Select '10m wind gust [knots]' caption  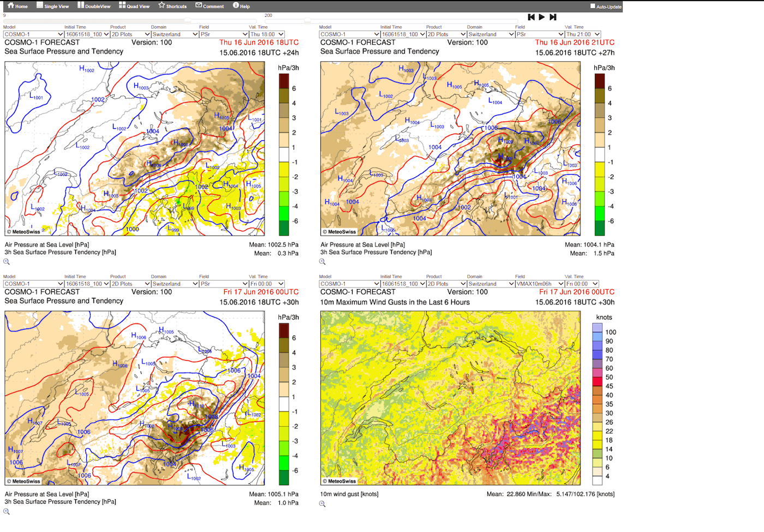tap(349, 494)
